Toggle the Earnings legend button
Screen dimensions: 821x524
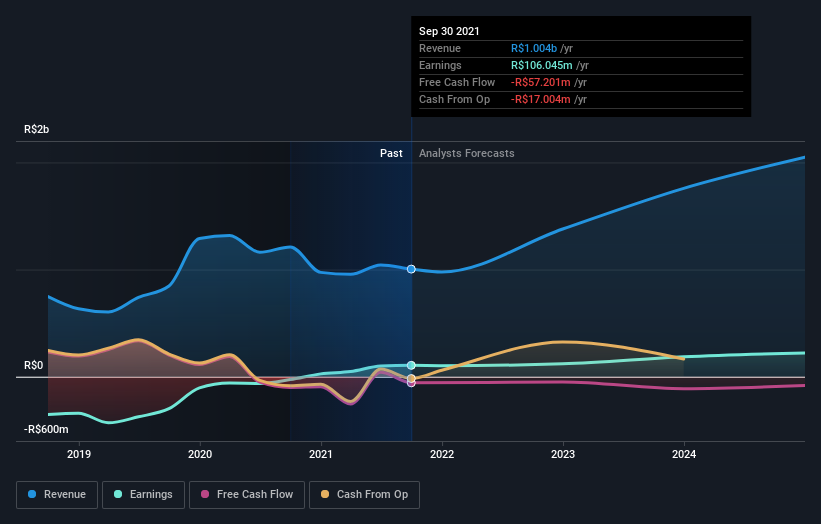point(143,495)
